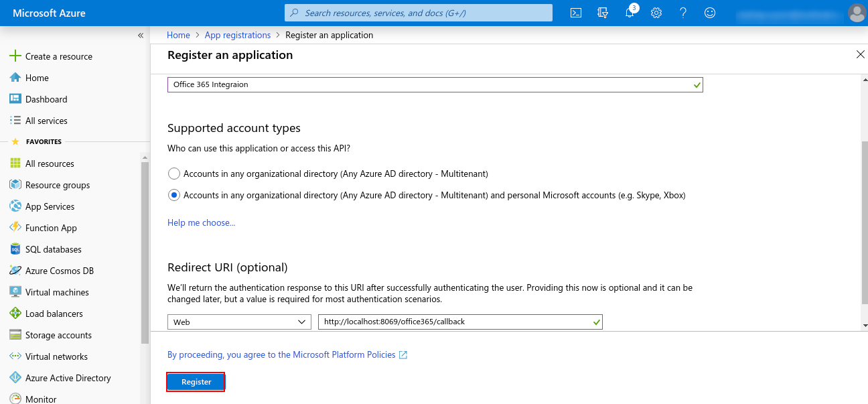Open the feedback smiley icon

coord(710,13)
